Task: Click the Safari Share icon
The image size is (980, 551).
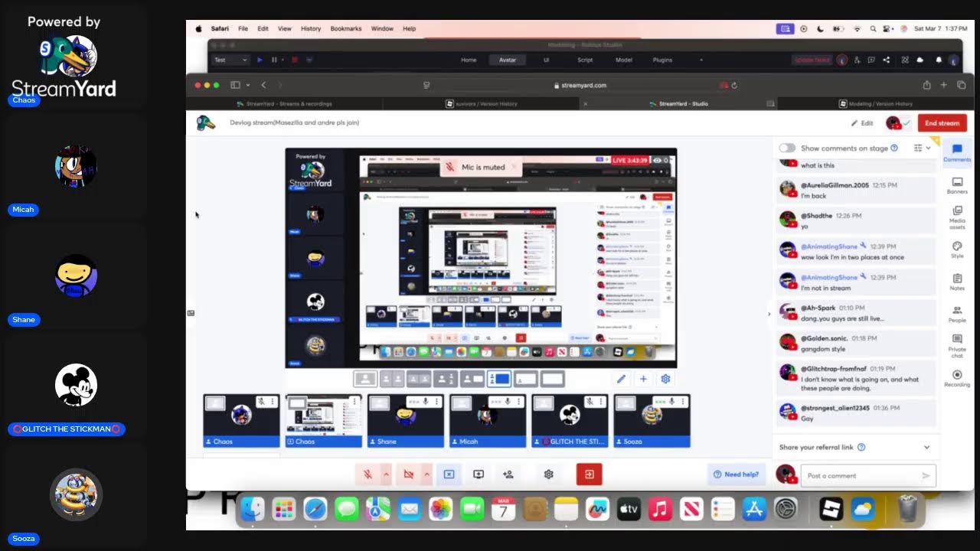Action: 926,85
